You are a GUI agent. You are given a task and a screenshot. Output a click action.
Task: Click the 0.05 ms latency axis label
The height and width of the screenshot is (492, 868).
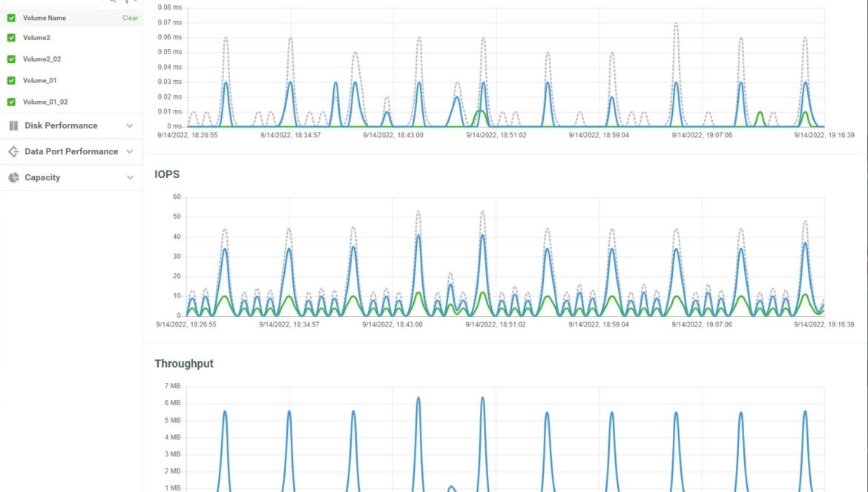(169, 52)
